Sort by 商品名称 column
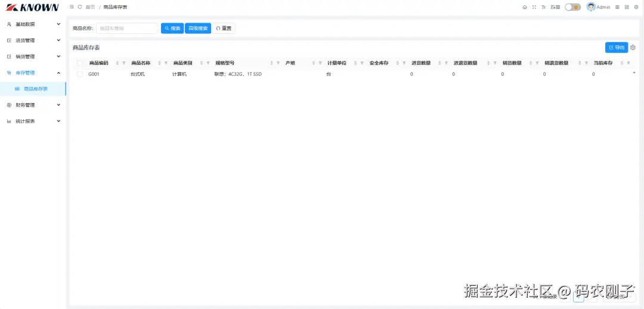 click(x=160, y=63)
